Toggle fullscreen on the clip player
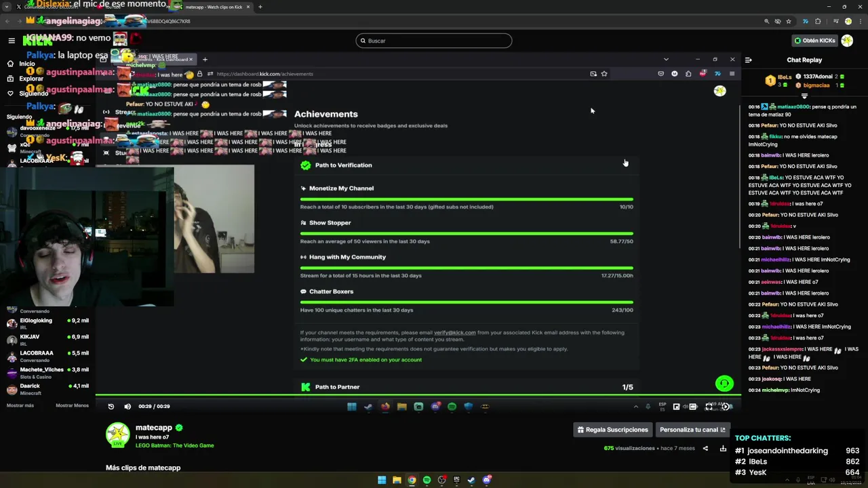The width and height of the screenshot is (868, 488). coord(709,407)
